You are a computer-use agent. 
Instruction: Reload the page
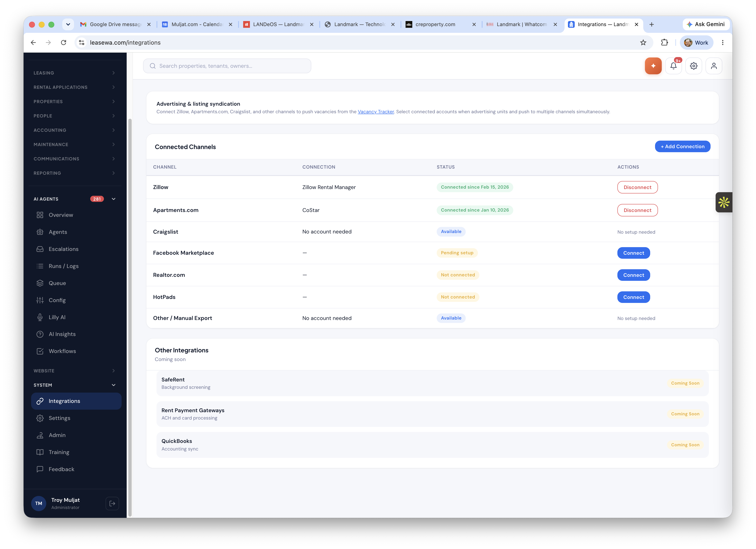63,42
